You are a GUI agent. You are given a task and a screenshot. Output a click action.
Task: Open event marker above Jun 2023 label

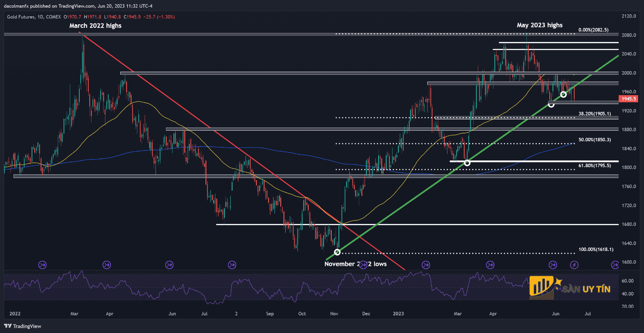(553, 265)
